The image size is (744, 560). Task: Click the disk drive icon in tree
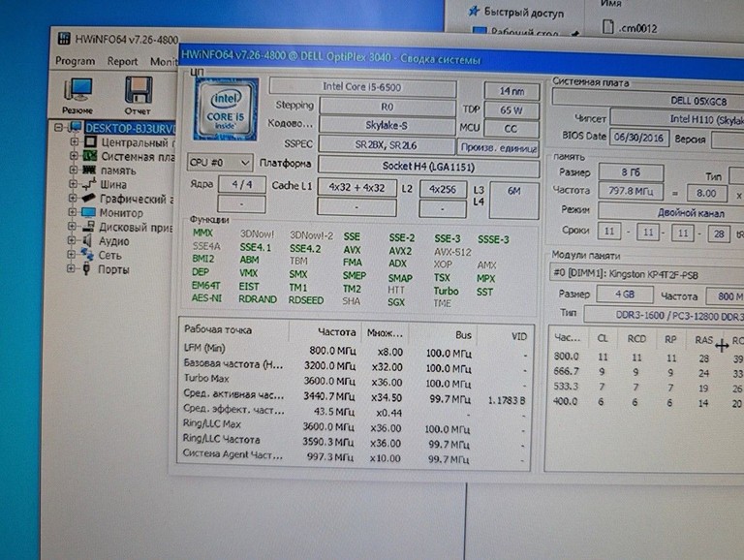pos(88,227)
